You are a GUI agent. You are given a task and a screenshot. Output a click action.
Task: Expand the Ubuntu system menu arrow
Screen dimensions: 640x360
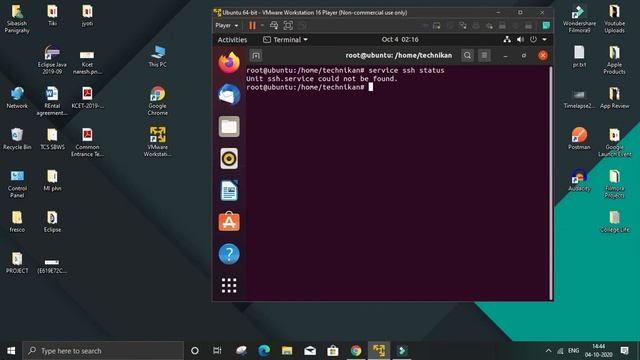click(x=544, y=40)
